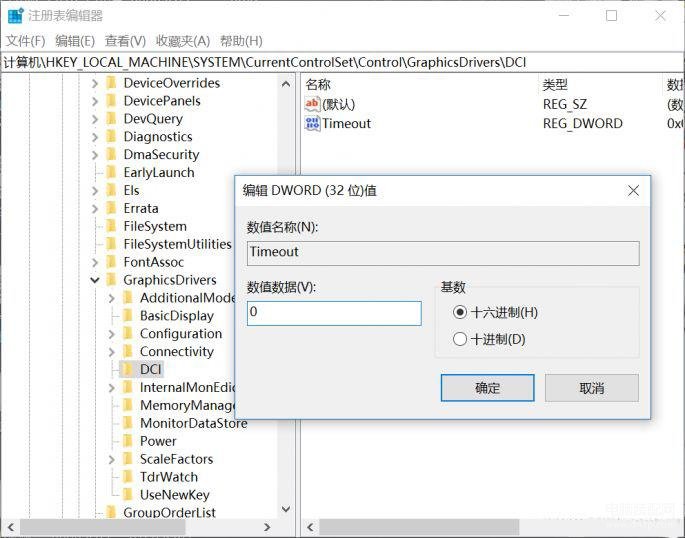Click the tree scroll up arrow
The width and height of the screenshot is (685, 538).
click(286, 83)
